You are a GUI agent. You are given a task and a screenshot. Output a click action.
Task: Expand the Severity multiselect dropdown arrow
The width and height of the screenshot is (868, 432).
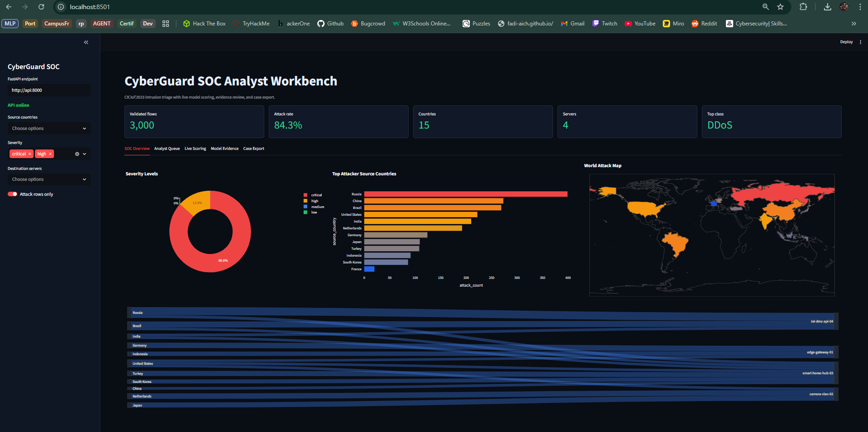84,154
